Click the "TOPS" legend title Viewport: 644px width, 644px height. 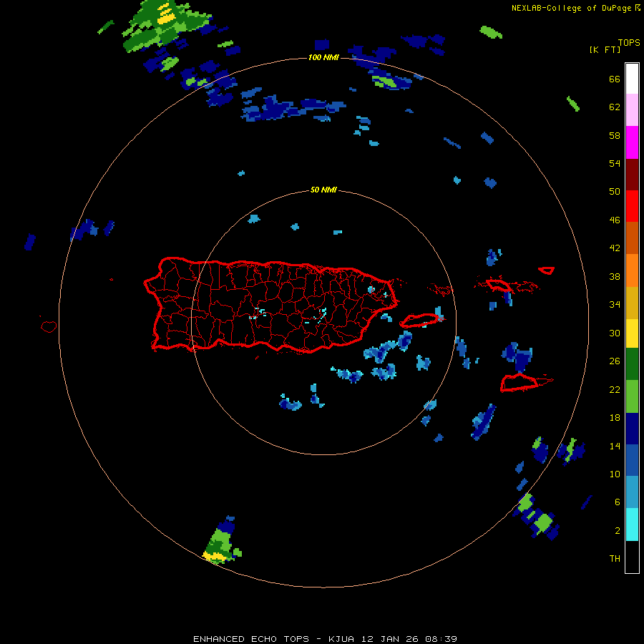(x=629, y=42)
